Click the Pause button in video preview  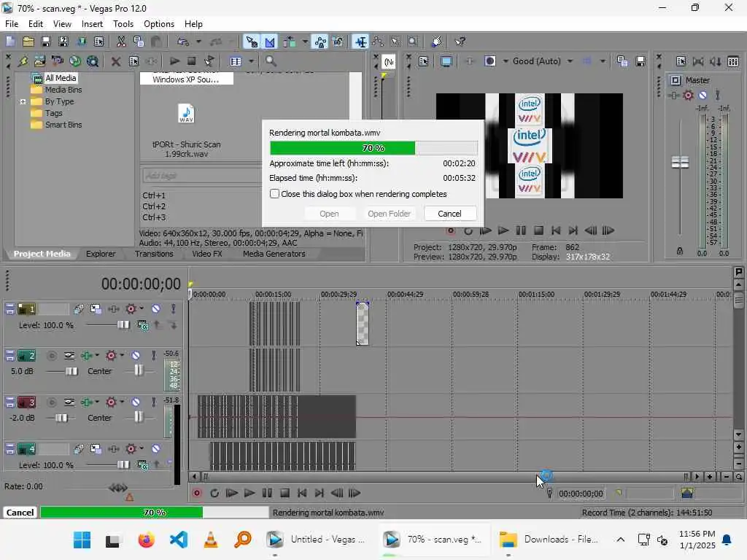coord(521,231)
